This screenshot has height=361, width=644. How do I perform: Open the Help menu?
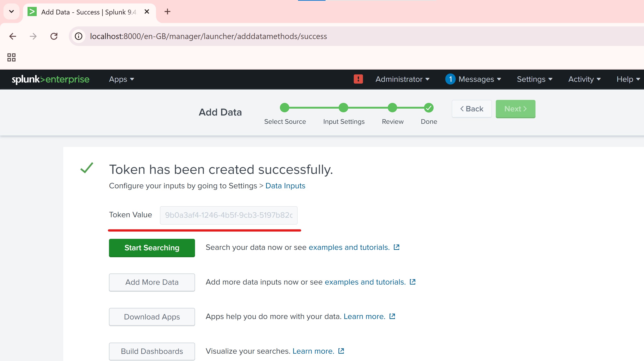pyautogui.click(x=628, y=79)
